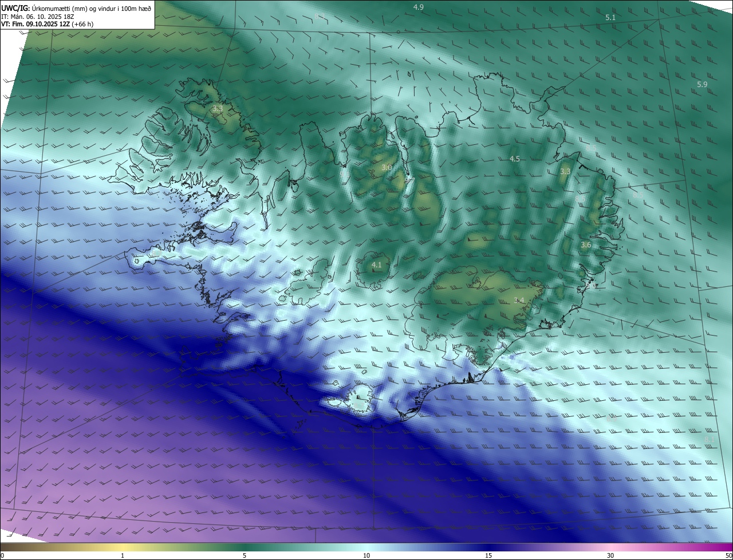The image size is (733, 560).
Task: Click the 3.6 value on the map
Action: click(586, 244)
